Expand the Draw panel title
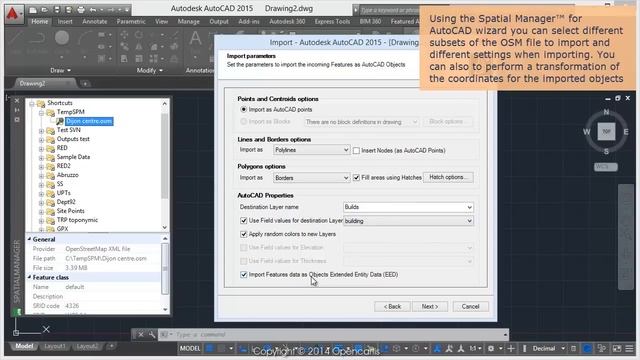Viewport: 640px width, 360px height. point(60,70)
